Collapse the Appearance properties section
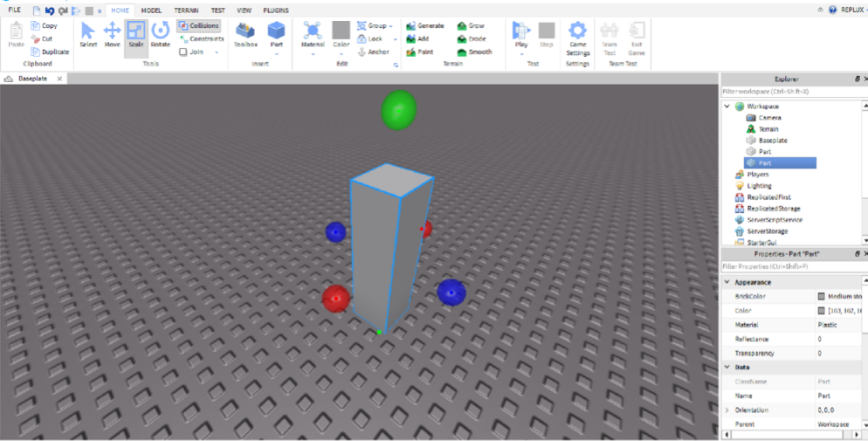868x441 pixels. pos(727,282)
